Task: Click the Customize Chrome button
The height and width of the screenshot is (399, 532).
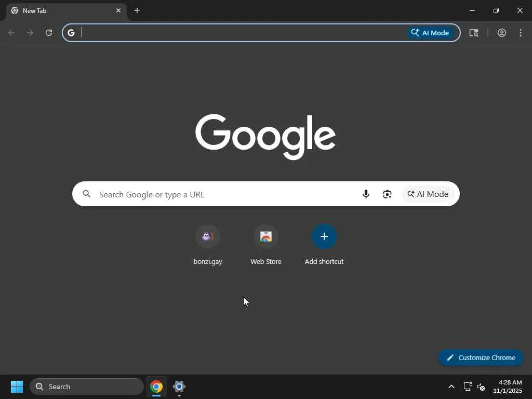Action: 481,357
